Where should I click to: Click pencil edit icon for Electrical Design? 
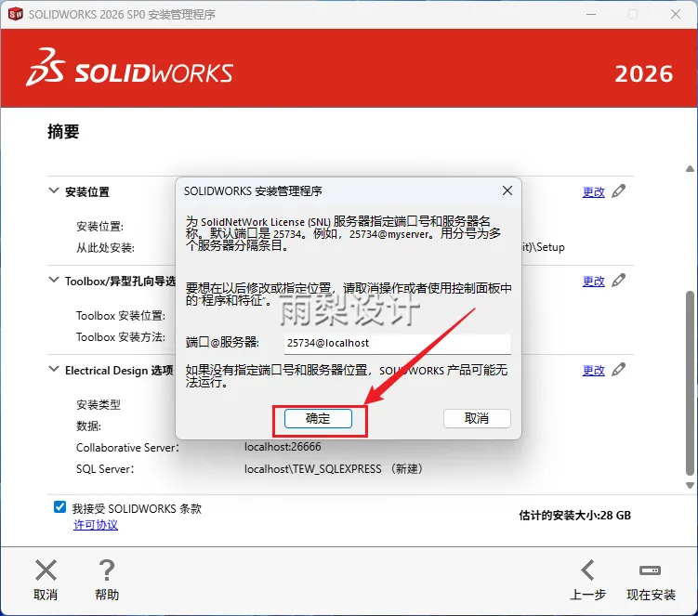click(618, 369)
